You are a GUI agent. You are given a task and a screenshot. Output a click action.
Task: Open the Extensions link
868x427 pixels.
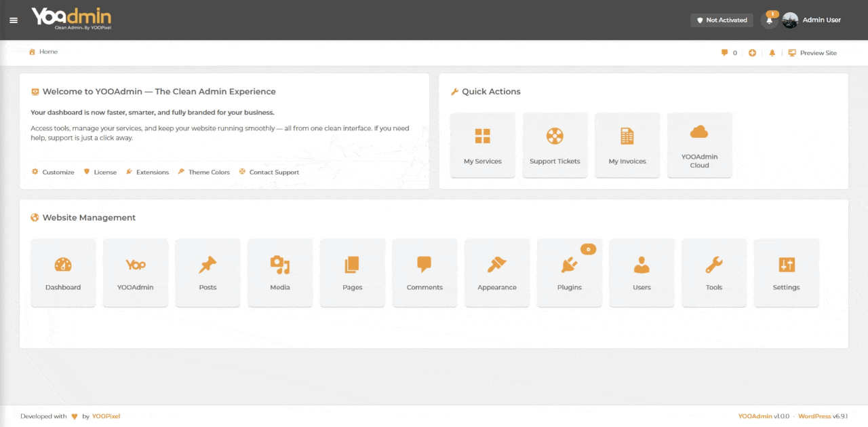click(x=147, y=172)
